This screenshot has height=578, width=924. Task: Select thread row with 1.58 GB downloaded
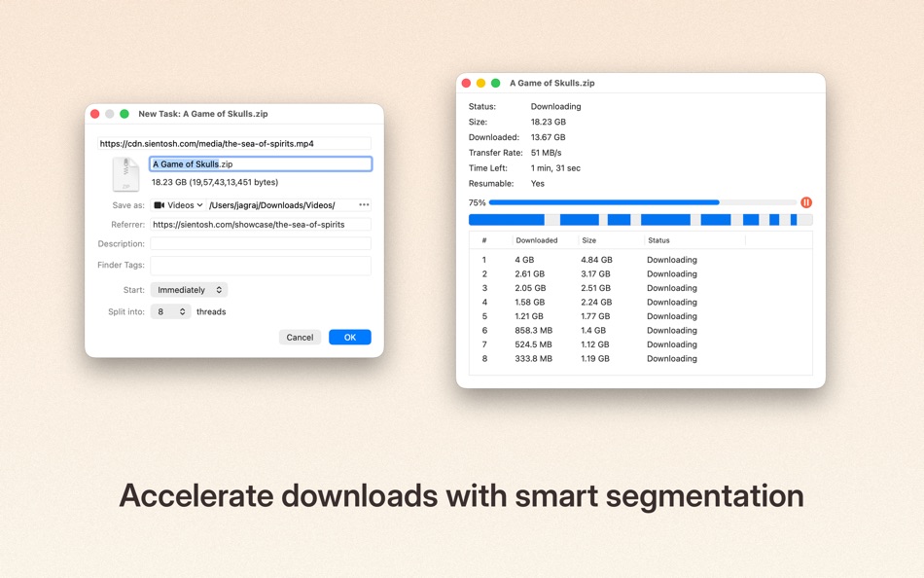pos(641,302)
